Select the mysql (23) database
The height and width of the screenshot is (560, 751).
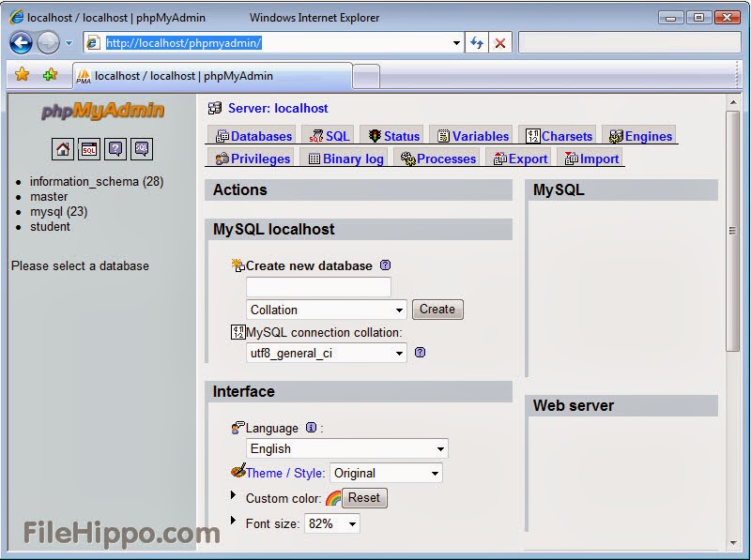pos(59,212)
